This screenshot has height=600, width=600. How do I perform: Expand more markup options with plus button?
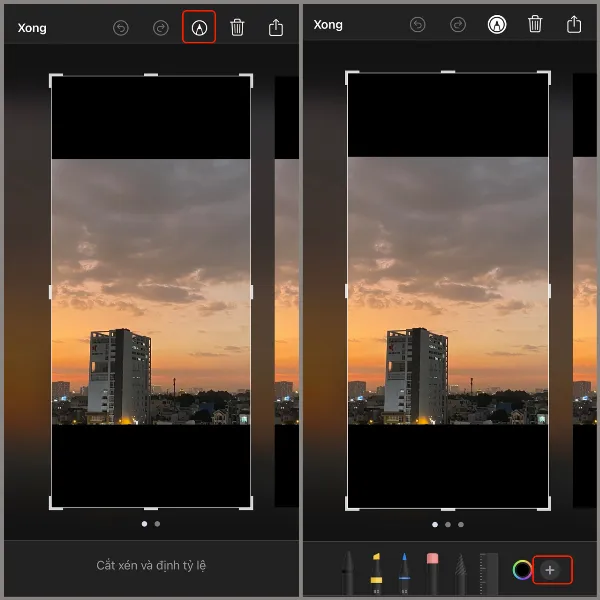click(551, 570)
